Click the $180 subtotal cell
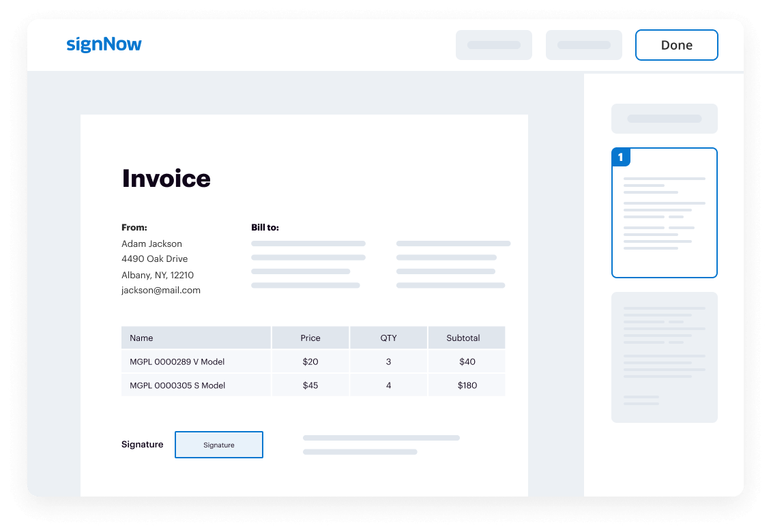771x532 pixels. 466,385
